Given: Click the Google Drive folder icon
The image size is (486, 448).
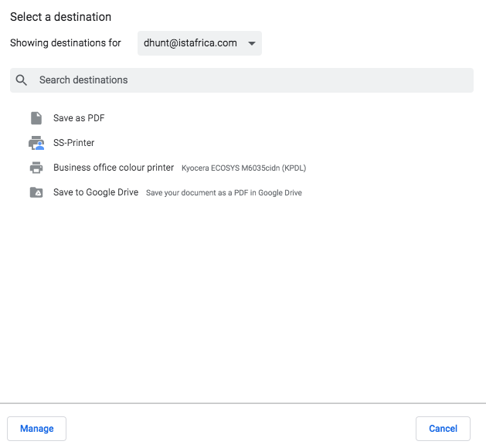Looking at the screenshot, I should click(36, 192).
